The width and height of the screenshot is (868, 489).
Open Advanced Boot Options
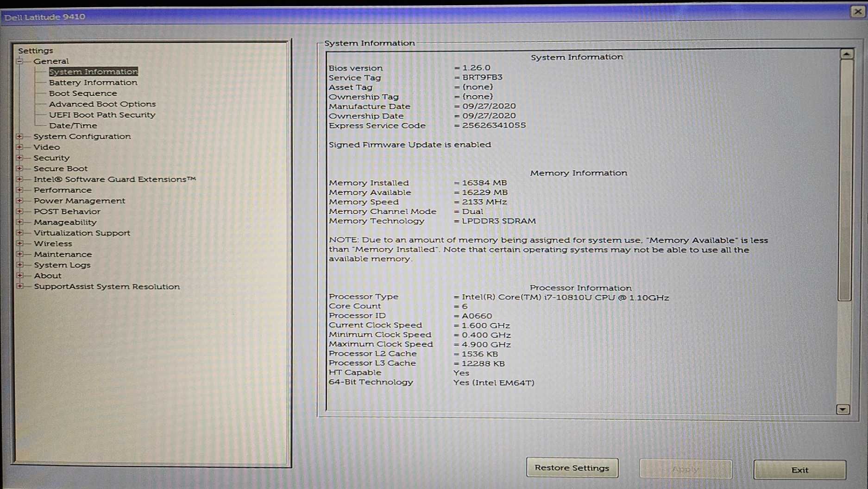(102, 104)
